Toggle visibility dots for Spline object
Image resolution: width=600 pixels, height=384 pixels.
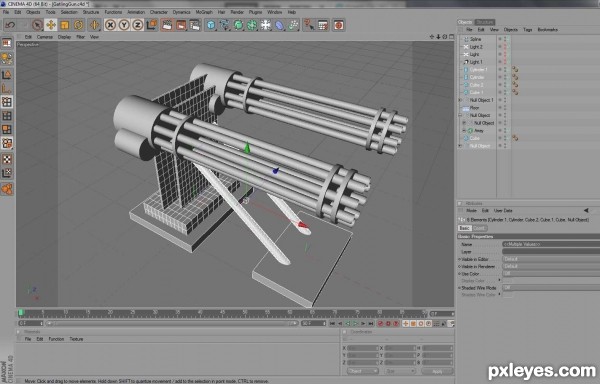(x=505, y=39)
